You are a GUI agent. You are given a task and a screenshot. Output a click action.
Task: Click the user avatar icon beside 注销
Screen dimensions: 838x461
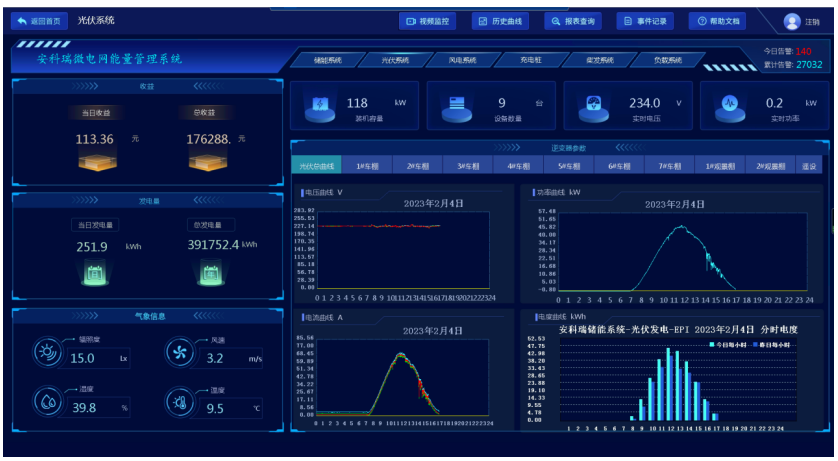(x=792, y=21)
